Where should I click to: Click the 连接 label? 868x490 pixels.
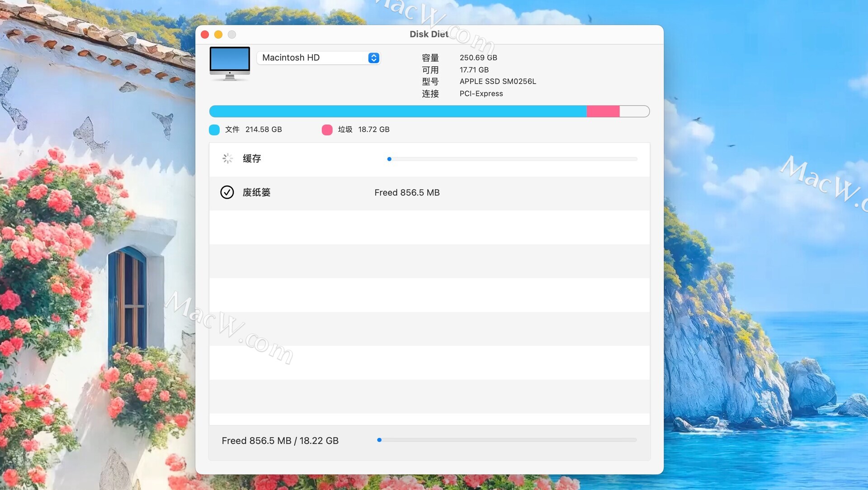pos(430,94)
